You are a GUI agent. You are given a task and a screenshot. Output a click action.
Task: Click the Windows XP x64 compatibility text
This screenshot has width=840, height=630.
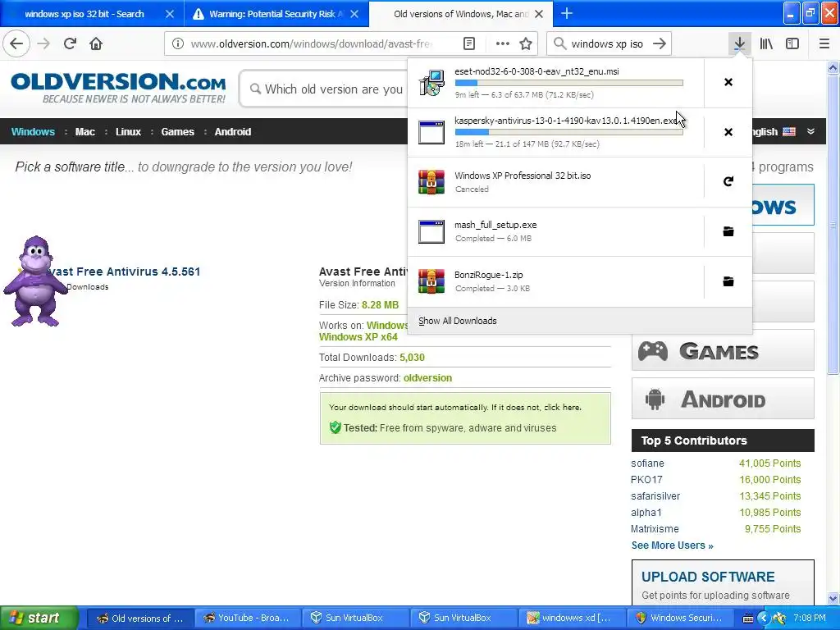(x=358, y=337)
